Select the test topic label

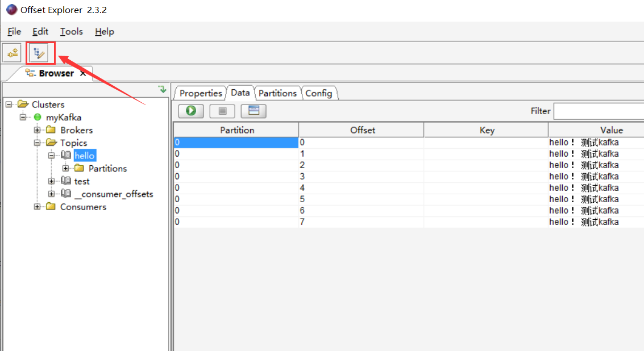(82, 181)
